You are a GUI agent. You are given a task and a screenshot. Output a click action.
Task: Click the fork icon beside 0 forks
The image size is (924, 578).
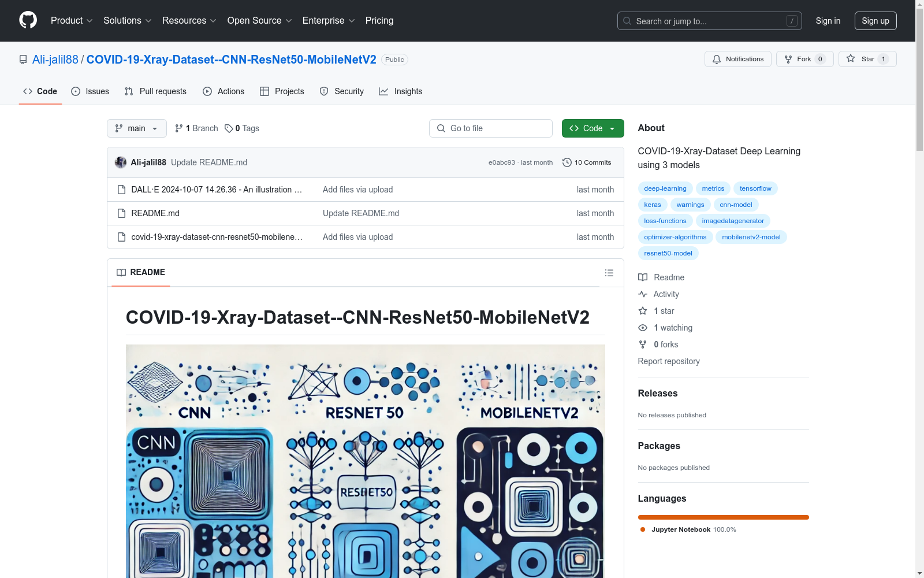643,344
